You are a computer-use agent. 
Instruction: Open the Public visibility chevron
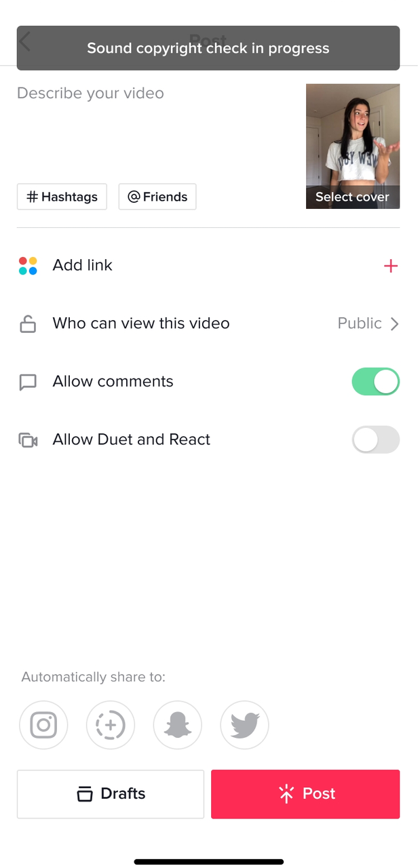point(394,323)
